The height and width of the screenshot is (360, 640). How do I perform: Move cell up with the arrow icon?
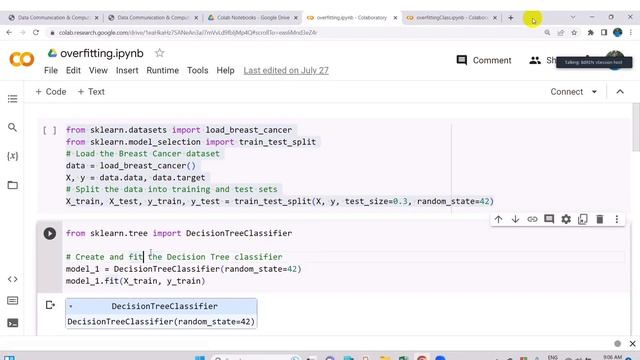498,219
